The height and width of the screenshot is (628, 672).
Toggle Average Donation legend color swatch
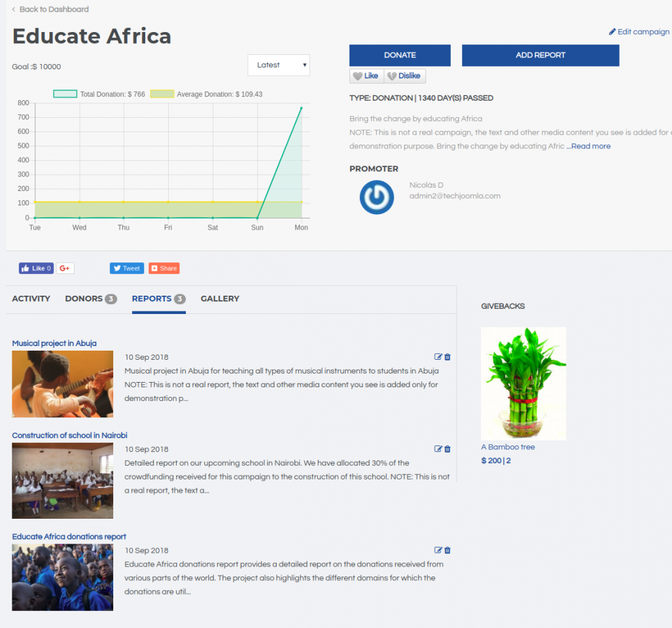[x=162, y=94]
